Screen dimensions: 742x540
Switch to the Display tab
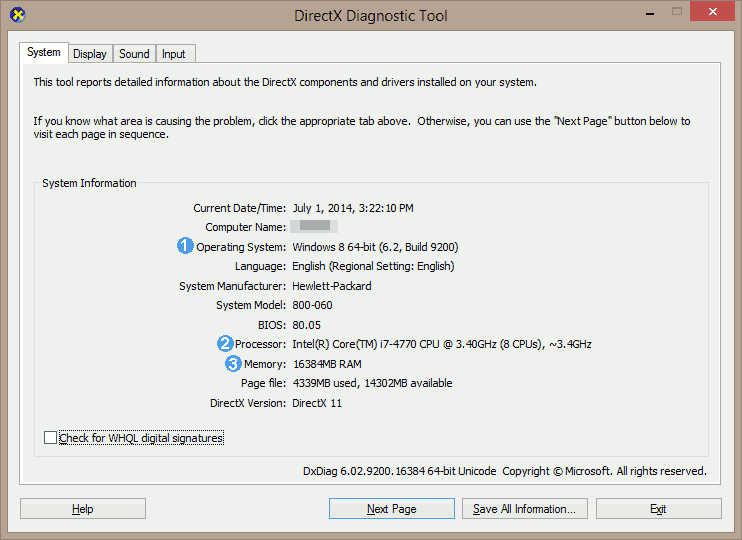click(x=90, y=54)
